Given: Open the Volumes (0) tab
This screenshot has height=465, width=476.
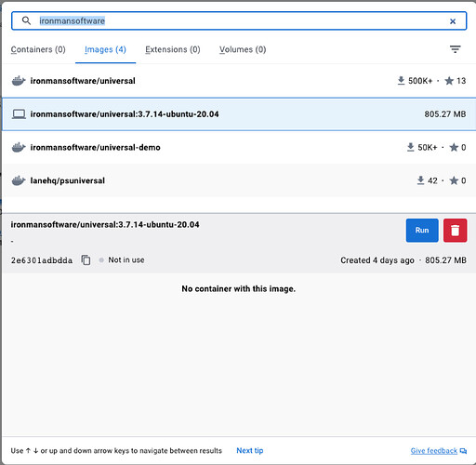Looking at the screenshot, I should [x=243, y=49].
